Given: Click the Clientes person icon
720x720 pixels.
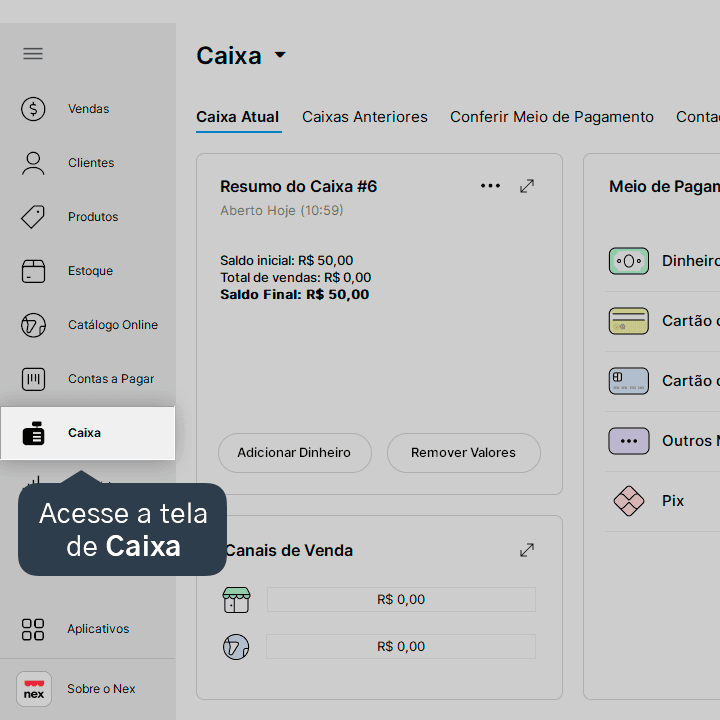Looking at the screenshot, I should coord(33,163).
